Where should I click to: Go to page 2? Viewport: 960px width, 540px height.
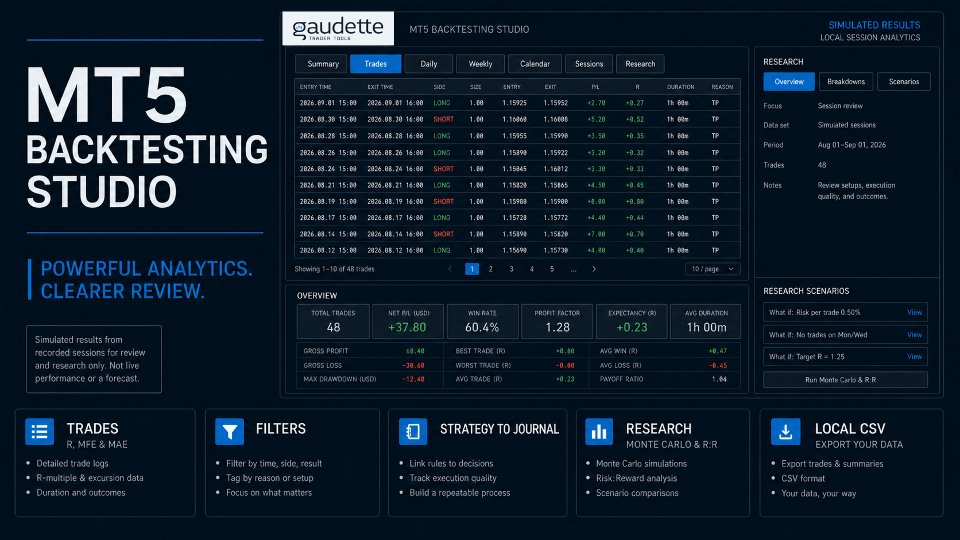tap(490, 269)
